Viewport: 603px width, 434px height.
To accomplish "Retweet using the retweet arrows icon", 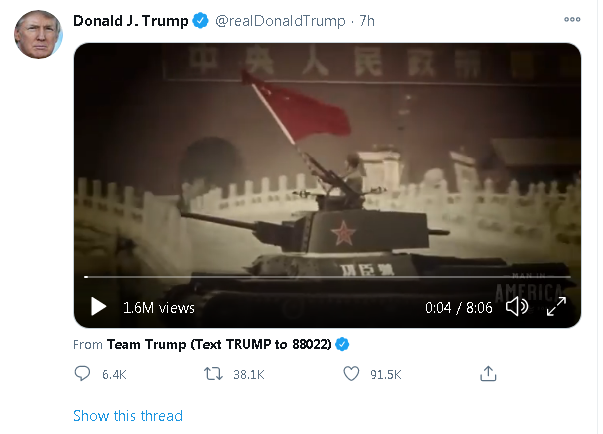I will 213,373.
